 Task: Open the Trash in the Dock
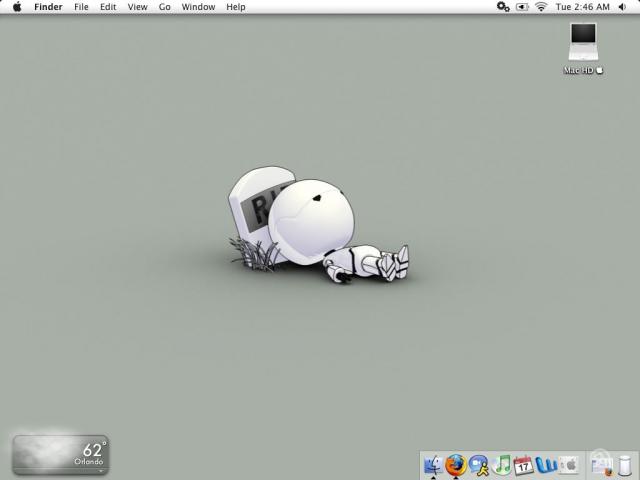(624, 466)
